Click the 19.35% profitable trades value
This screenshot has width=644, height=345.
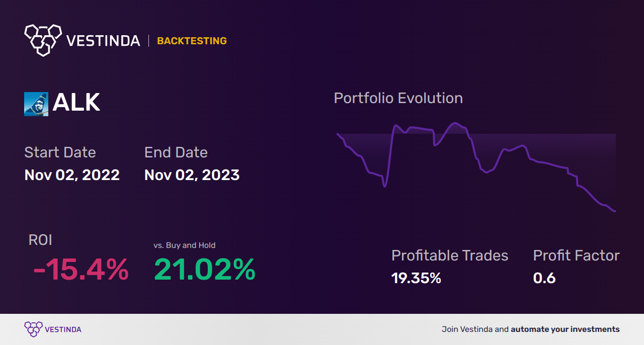pyautogui.click(x=416, y=278)
